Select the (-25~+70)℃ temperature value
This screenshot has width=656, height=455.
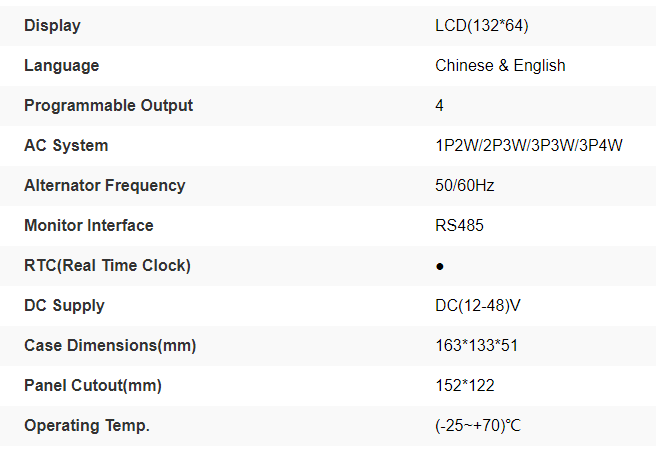pyautogui.click(x=478, y=425)
